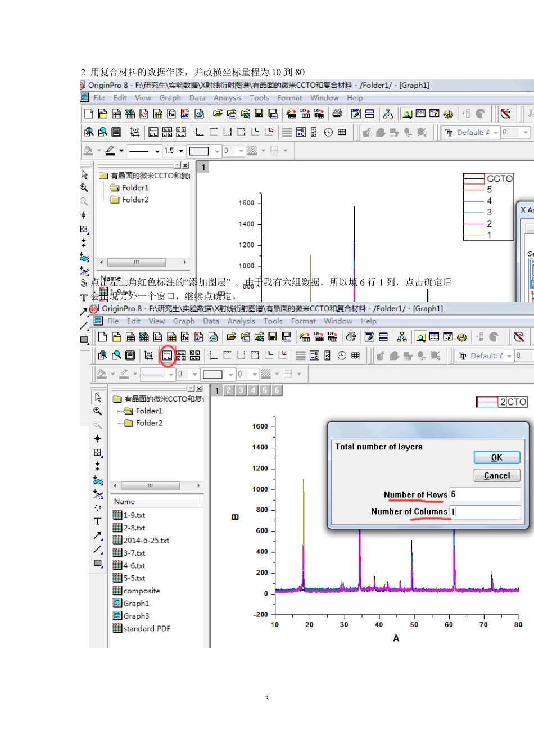534x756 pixels.
Task: Click the Number of Rows field
Action: coord(485,494)
